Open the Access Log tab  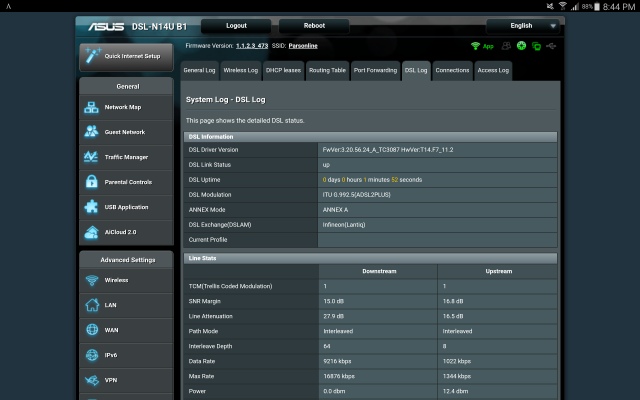[493, 70]
